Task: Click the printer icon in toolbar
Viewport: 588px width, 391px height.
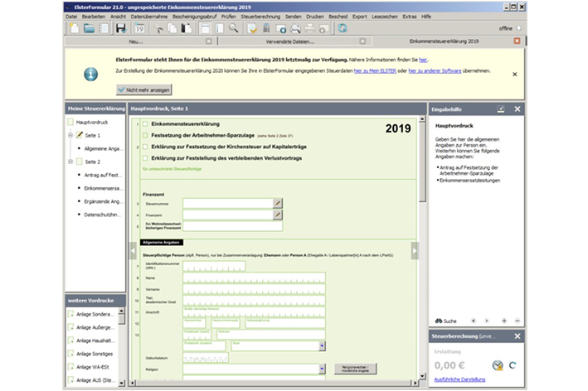Action: coord(309,28)
